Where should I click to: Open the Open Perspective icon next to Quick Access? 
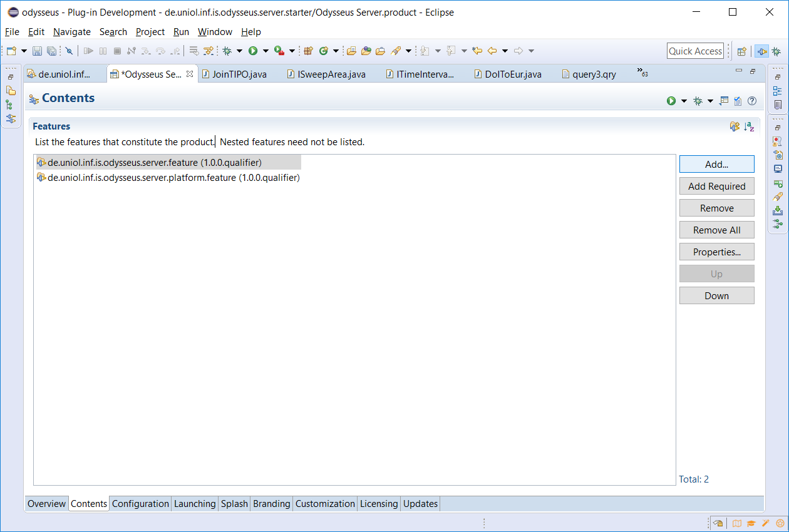(741, 51)
